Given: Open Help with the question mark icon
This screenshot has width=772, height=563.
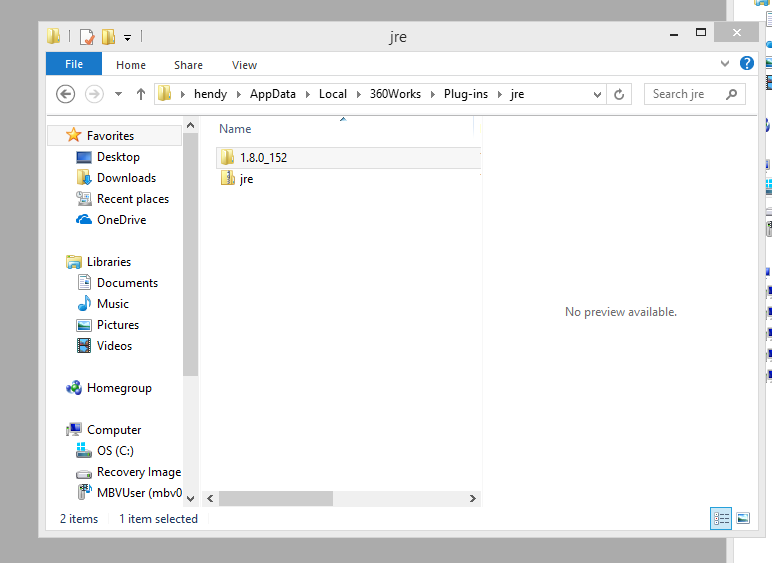Looking at the screenshot, I should [747, 63].
